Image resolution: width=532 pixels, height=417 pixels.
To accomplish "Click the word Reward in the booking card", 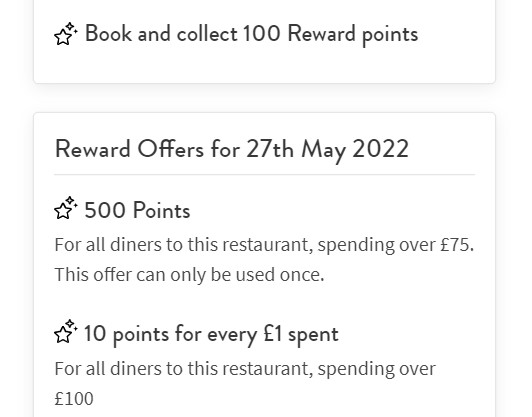I will 321,34.
